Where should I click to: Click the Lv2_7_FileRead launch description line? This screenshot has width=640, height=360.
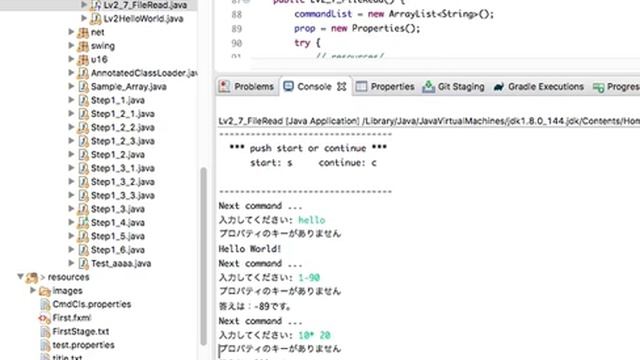click(429, 121)
